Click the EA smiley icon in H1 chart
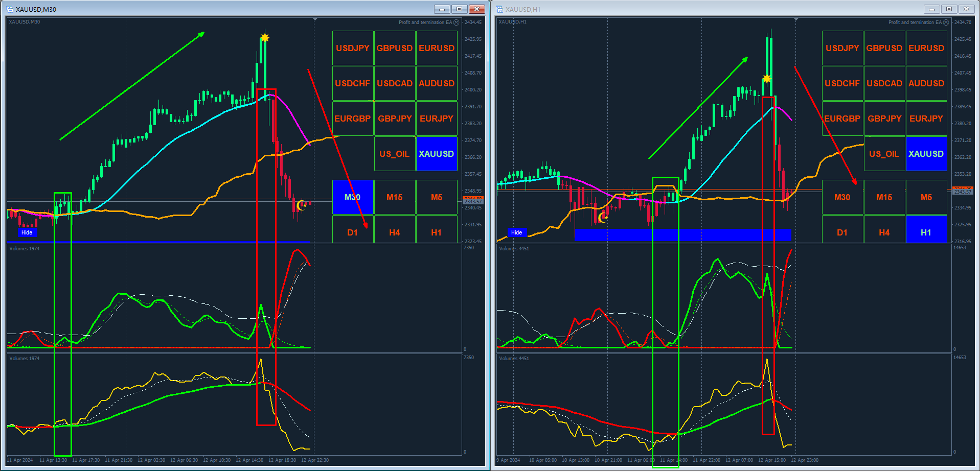This screenshot has height=472, width=980. click(x=946, y=22)
